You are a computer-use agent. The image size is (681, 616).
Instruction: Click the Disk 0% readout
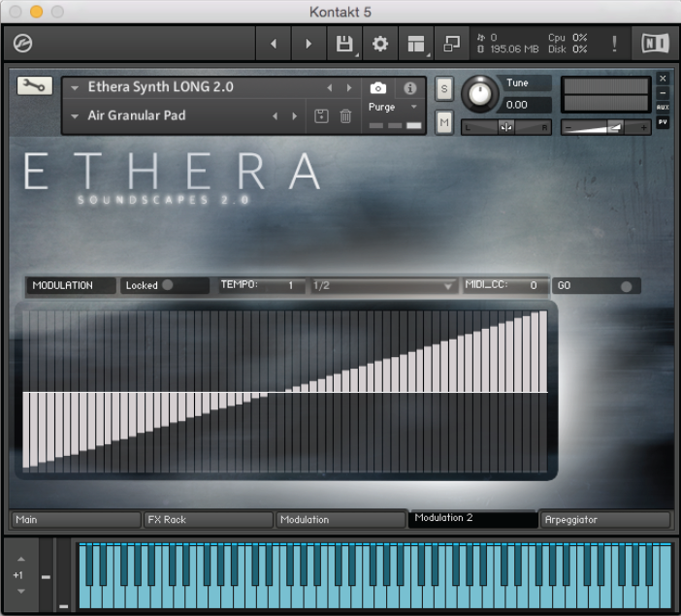pos(567,49)
